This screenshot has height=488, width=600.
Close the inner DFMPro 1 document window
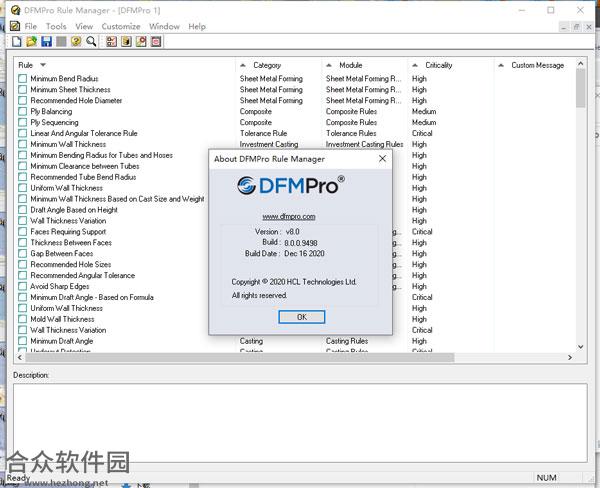tap(589, 27)
